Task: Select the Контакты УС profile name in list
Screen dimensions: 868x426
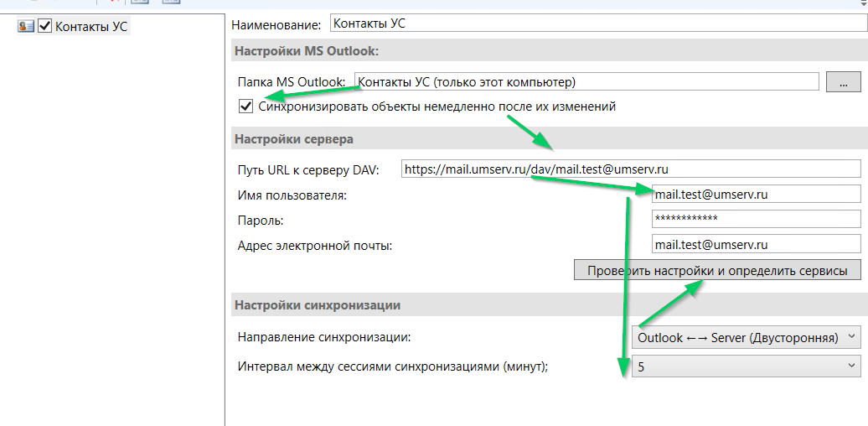Action: [91, 26]
